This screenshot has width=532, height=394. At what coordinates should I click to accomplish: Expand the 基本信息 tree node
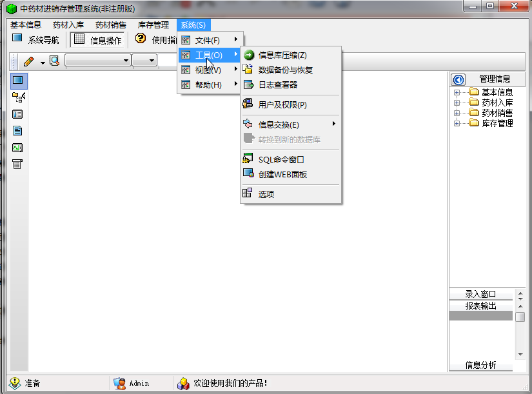(x=457, y=93)
